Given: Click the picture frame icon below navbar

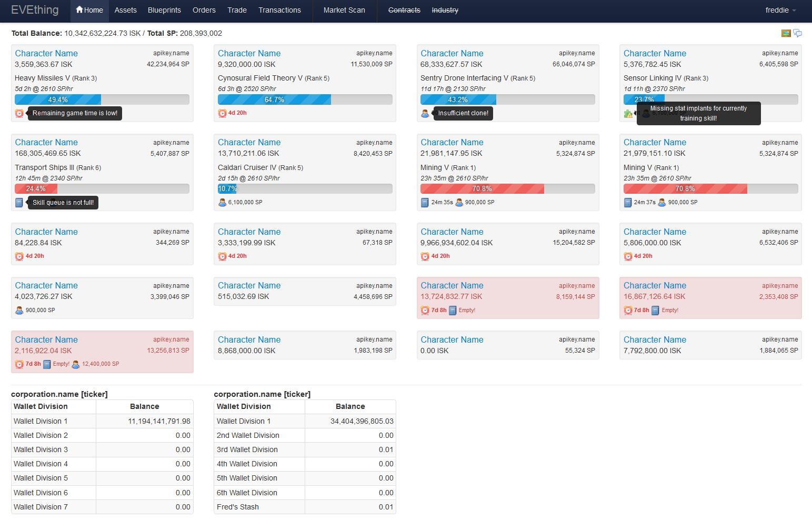Looking at the screenshot, I should pos(786,33).
